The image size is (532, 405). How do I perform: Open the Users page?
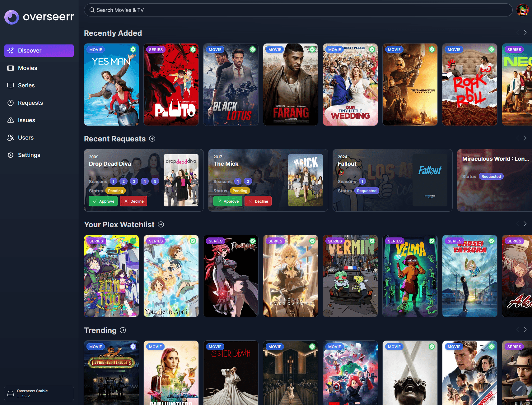pos(39,138)
